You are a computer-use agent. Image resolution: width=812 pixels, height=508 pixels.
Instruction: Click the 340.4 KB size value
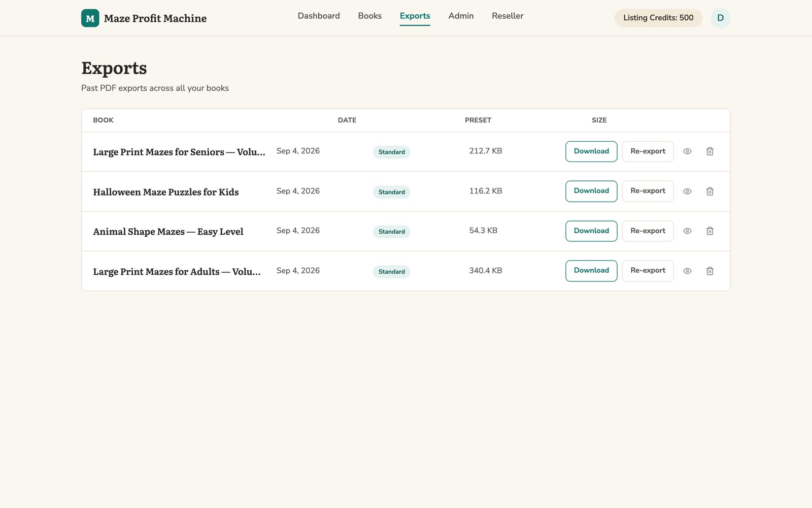[486, 271]
